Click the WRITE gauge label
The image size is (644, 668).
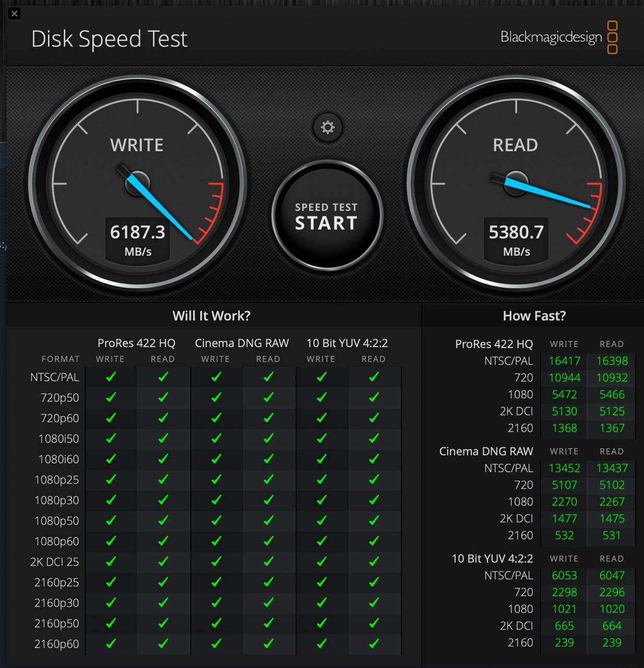pyautogui.click(x=137, y=145)
